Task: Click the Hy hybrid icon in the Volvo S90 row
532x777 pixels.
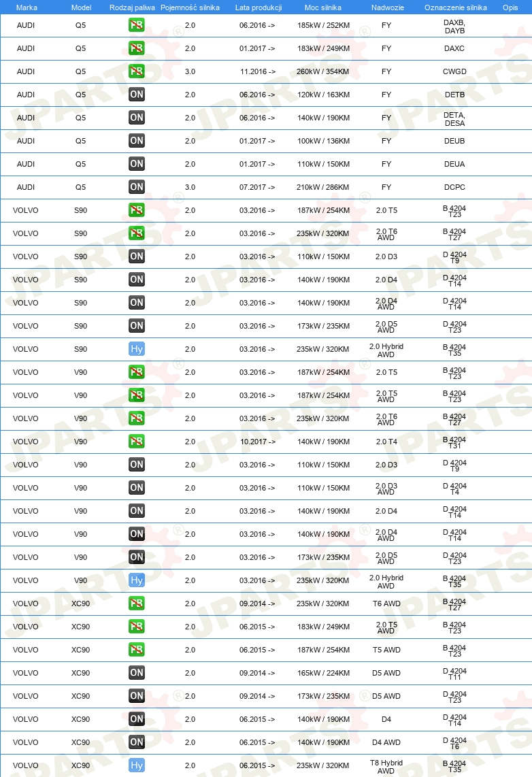Action: point(137,349)
